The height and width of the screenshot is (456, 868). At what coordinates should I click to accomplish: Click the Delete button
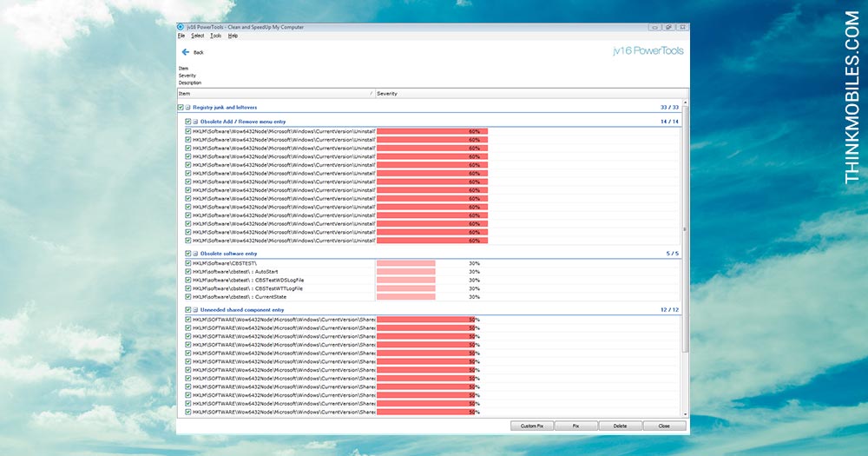621,426
